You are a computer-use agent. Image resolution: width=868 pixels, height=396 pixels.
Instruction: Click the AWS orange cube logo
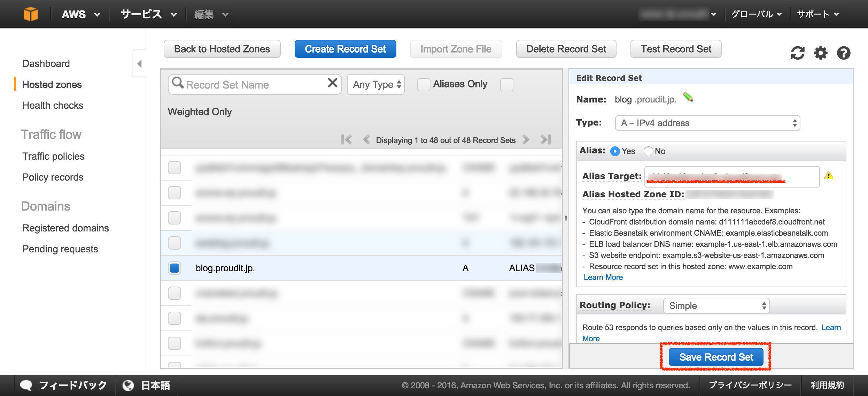point(30,14)
